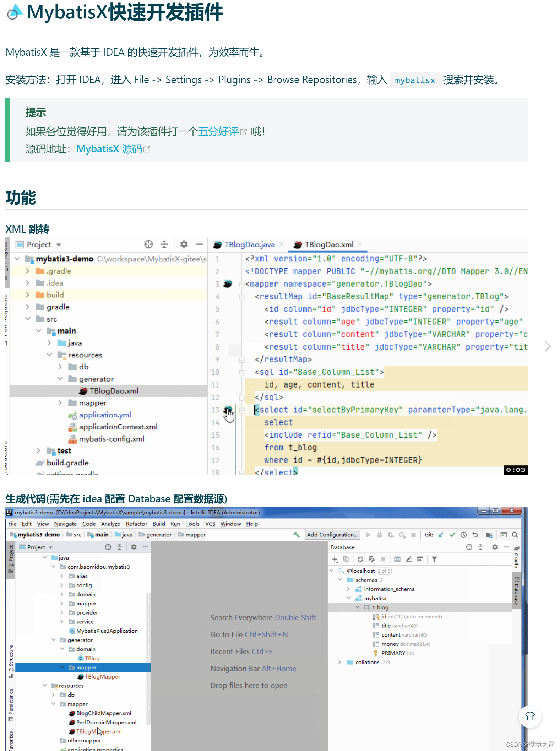This screenshot has width=560, height=751.
Task: Open Project view dropdown in XML 跳转 screenshot
Action: (59, 245)
